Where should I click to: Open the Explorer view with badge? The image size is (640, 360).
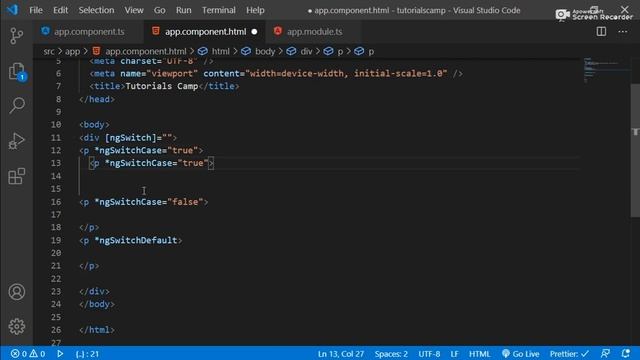click(17, 71)
